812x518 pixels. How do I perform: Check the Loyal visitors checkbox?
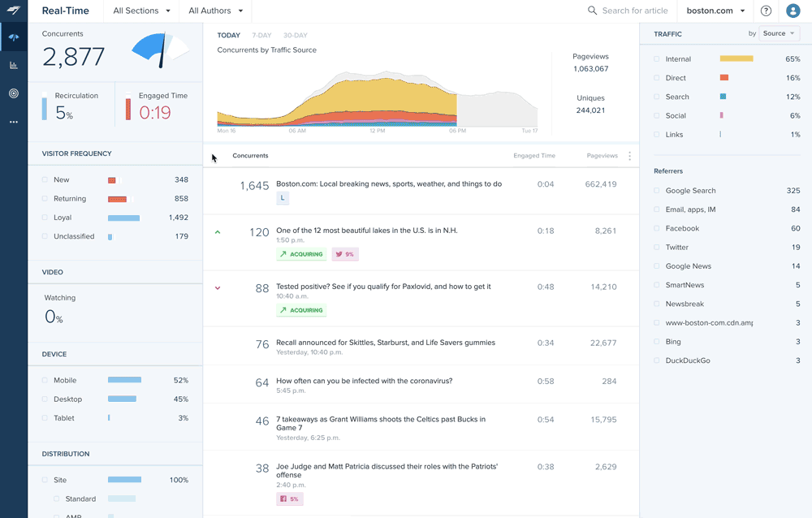click(x=45, y=218)
